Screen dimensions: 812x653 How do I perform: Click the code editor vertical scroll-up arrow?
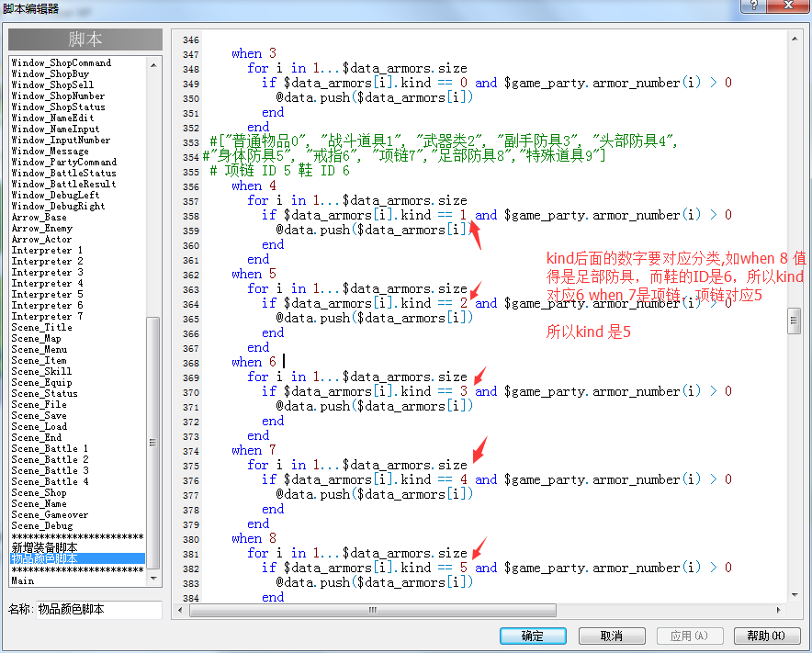[x=795, y=39]
